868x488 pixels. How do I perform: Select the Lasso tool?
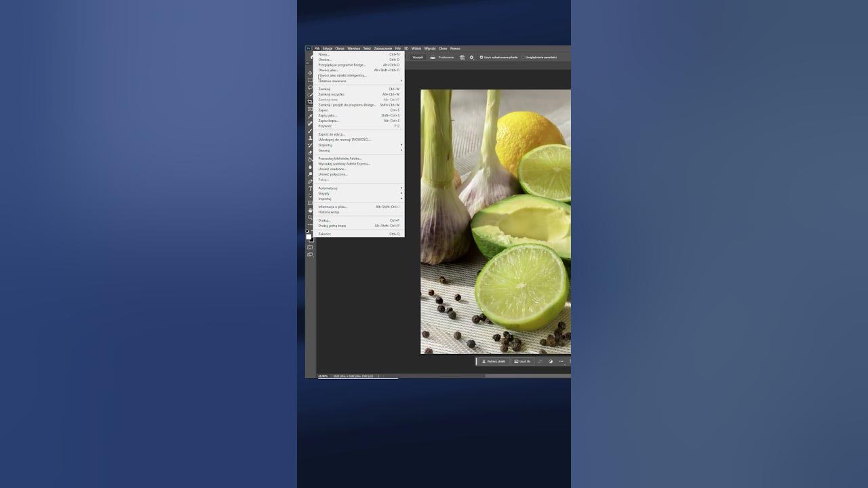click(310, 87)
